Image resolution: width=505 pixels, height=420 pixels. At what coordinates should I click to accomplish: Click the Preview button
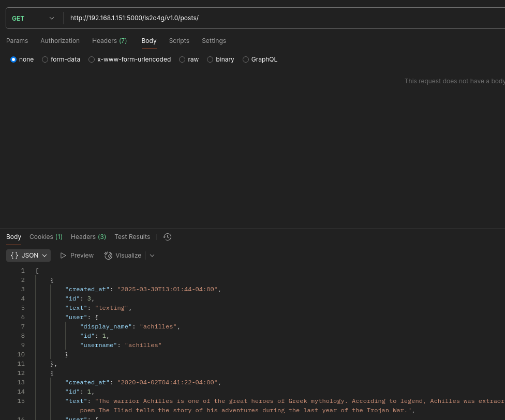(x=77, y=256)
